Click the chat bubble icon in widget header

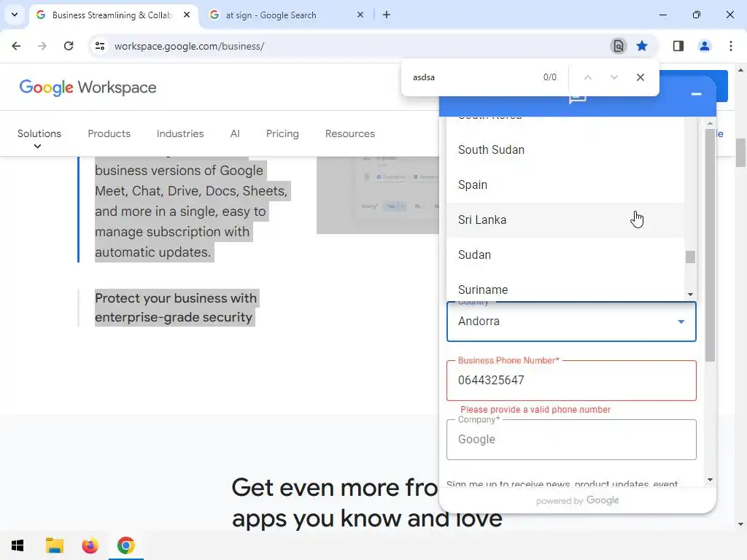tap(578, 98)
